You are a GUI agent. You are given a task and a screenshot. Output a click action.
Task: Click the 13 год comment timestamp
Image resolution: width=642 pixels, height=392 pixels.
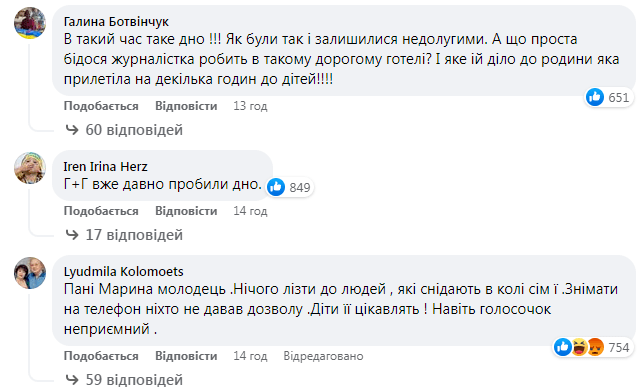(x=250, y=106)
